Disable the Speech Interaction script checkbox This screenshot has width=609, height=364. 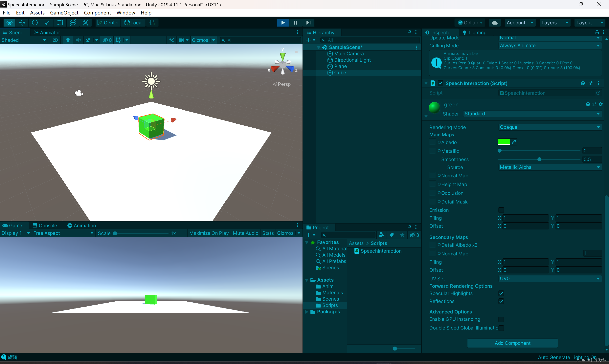[x=440, y=83]
